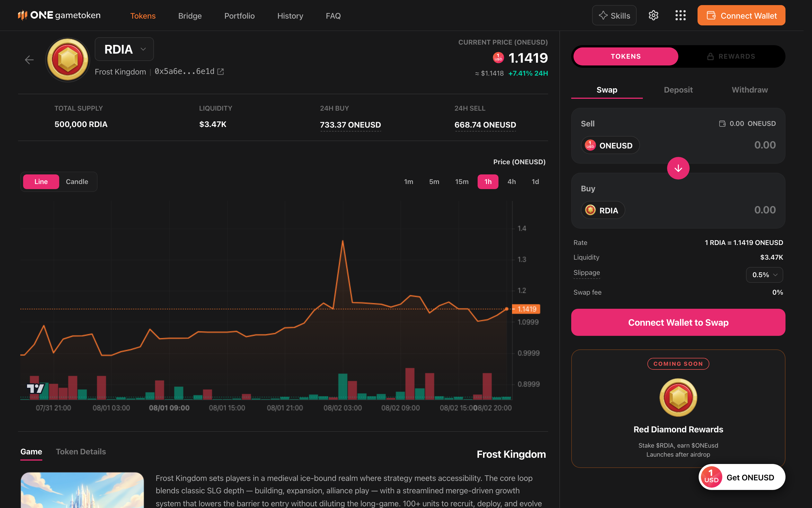
Task: Select the TOKENS pill toggle
Action: tap(625, 56)
